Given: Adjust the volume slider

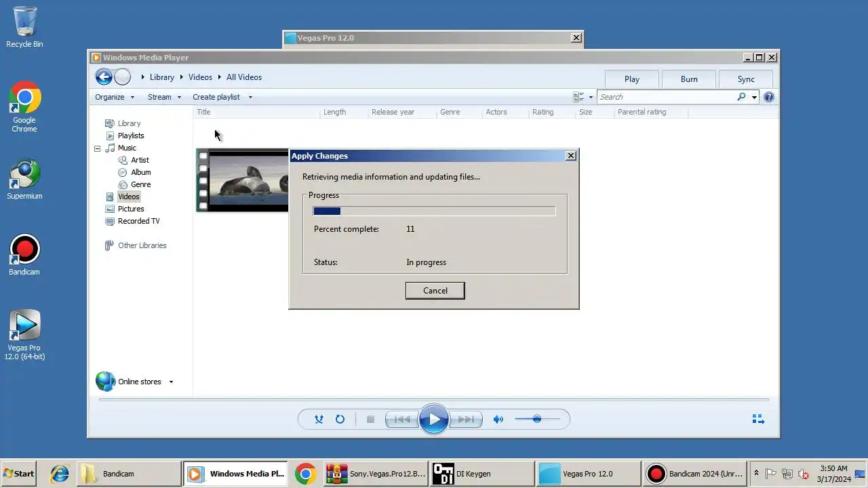Looking at the screenshot, I should point(537,419).
